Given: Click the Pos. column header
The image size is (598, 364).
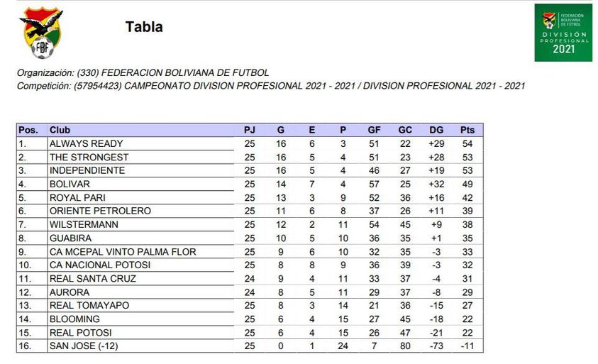Looking at the screenshot, I should tap(28, 130).
